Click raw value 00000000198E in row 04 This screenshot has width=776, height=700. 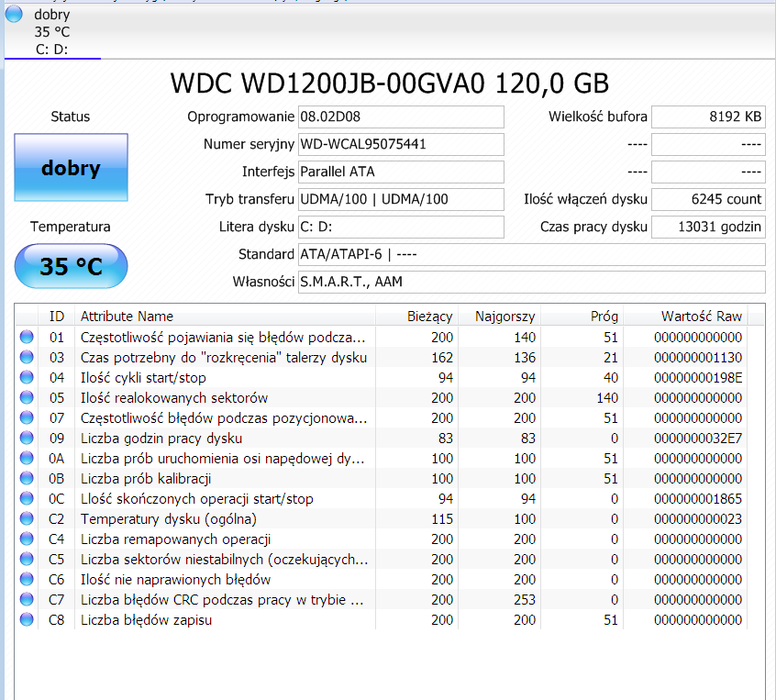698,378
